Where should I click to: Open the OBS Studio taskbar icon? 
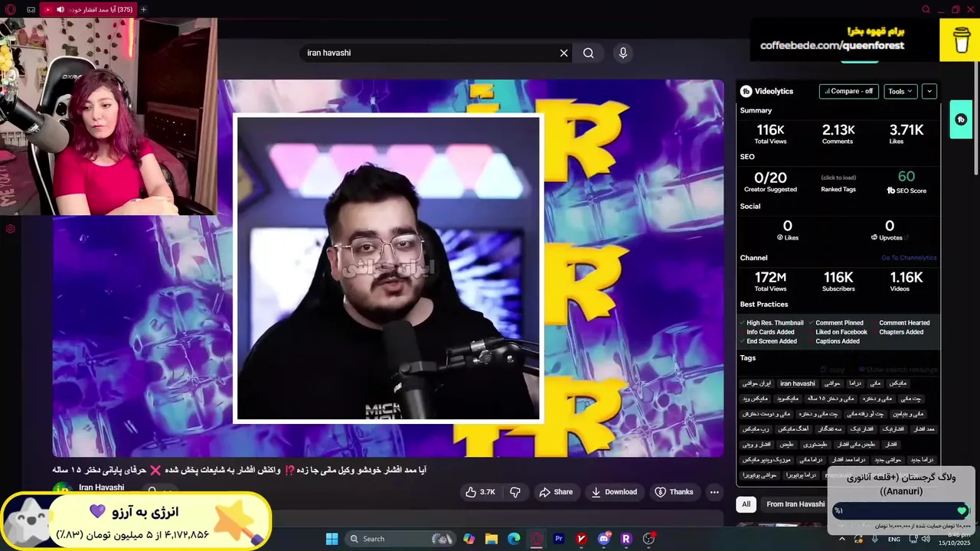649,539
